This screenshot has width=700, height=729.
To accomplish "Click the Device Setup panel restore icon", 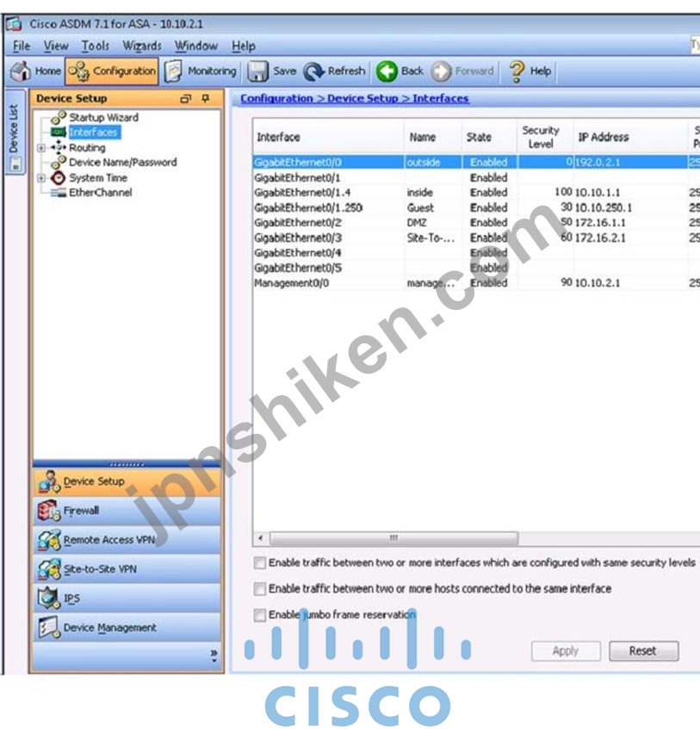I will [186, 99].
